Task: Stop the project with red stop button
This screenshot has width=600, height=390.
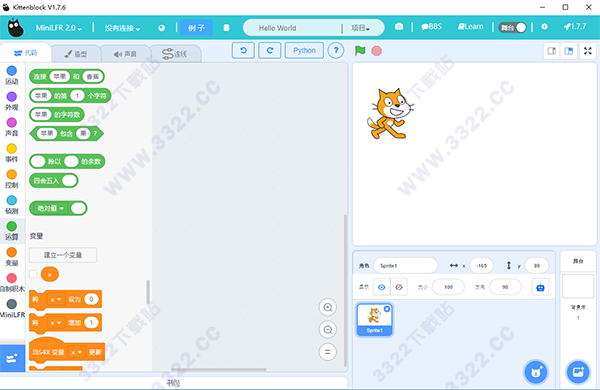Action: pyautogui.click(x=377, y=51)
